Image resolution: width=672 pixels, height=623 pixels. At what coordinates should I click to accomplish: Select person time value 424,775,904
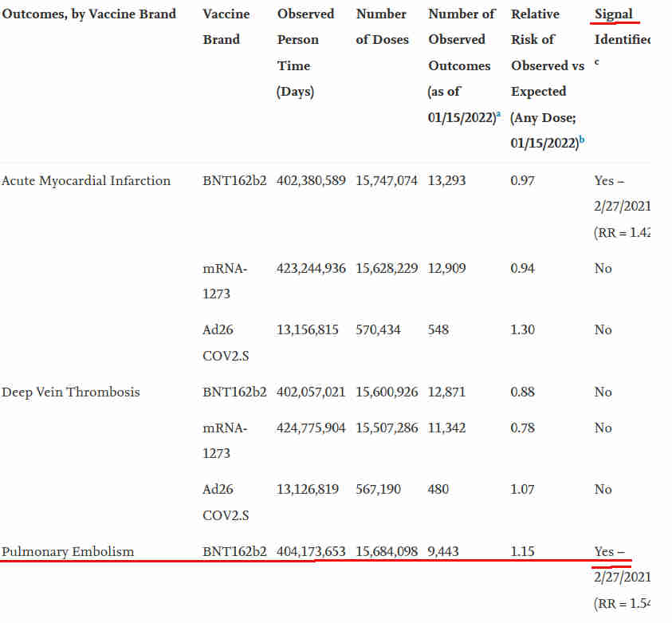point(311,428)
